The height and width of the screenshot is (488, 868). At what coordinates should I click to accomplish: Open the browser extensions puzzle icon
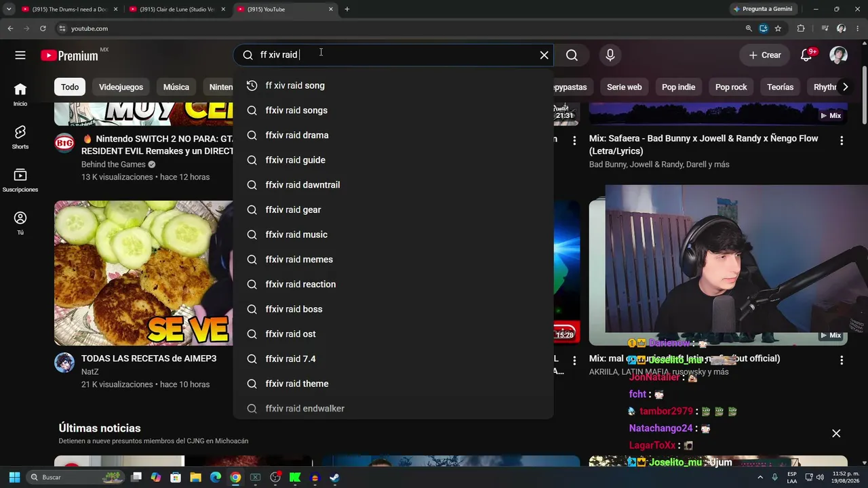pos(801,28)
